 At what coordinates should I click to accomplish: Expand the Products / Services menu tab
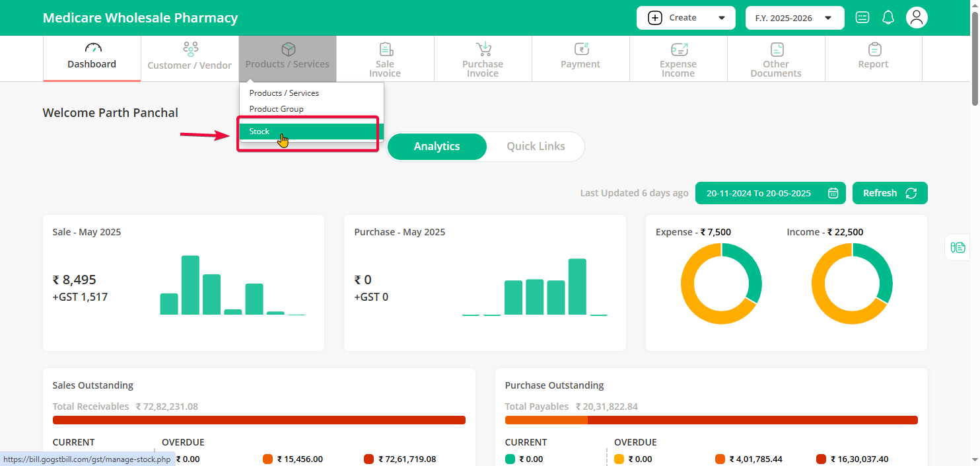(x=287, y=58)
